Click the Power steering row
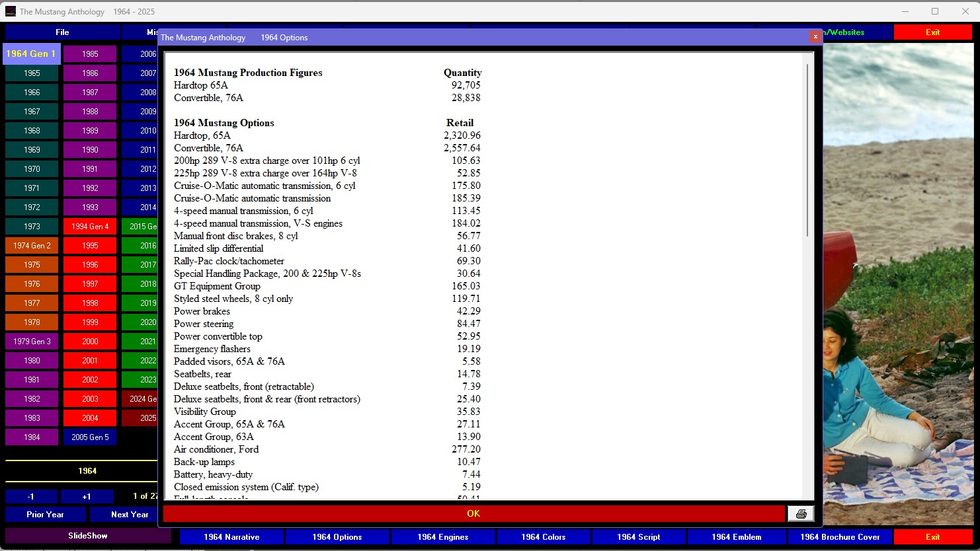This screenshot has height=551, width=980. pos(327,324)
